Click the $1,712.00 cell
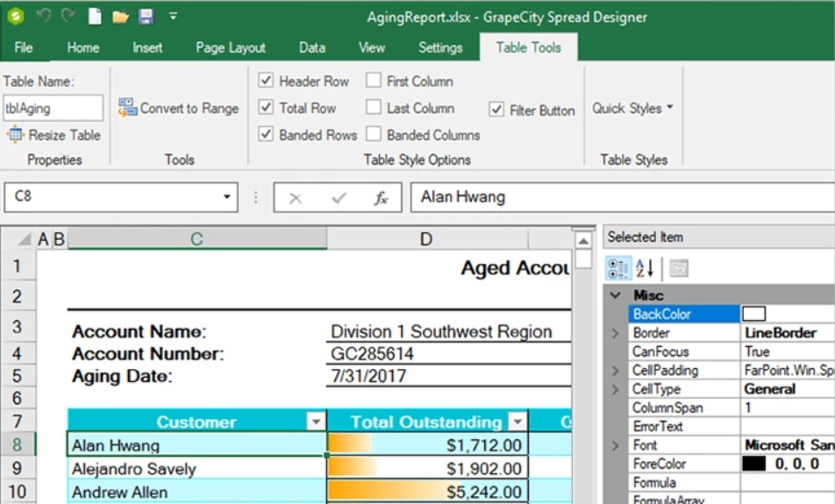The width and height of the screenshot is (835, 504). coord(427,445)
